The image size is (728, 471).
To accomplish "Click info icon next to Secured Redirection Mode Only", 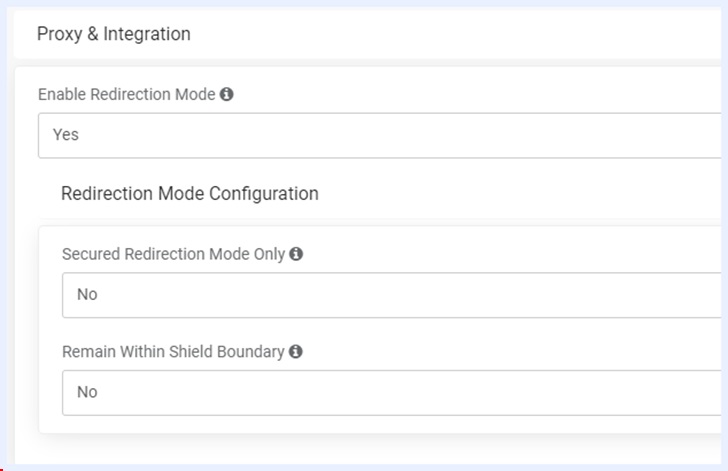I will [x=296, y=255].
